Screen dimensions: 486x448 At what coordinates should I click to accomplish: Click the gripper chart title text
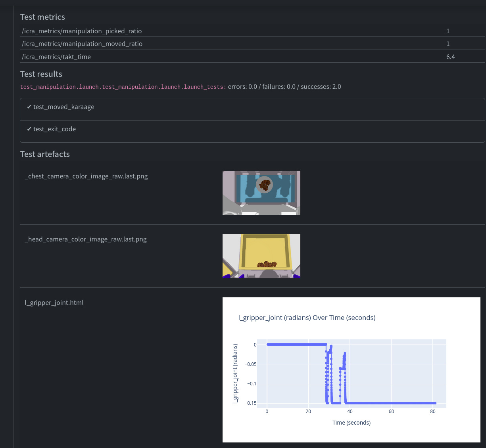pos(307,318)
